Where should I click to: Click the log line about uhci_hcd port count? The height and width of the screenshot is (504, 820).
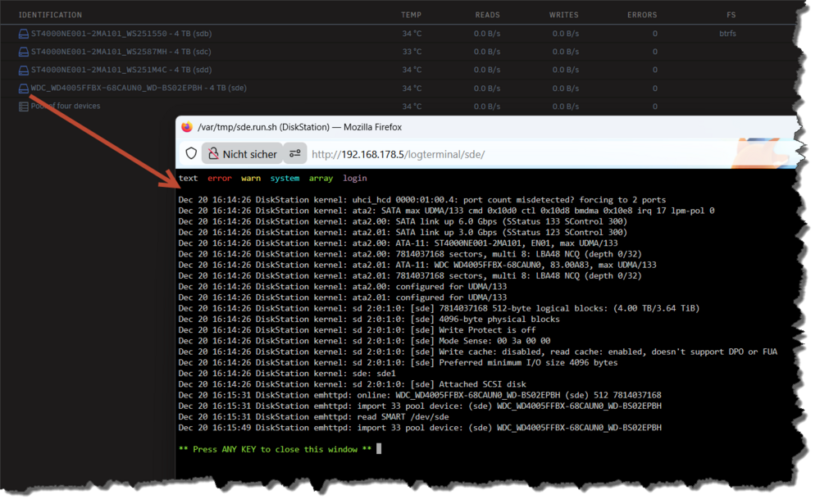[422, 200]
